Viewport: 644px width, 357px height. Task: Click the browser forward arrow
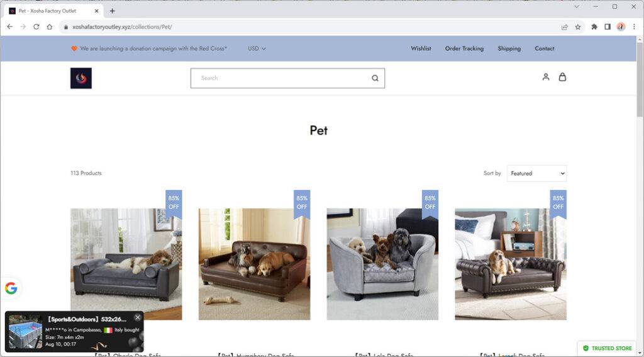[x=23, y=26]
